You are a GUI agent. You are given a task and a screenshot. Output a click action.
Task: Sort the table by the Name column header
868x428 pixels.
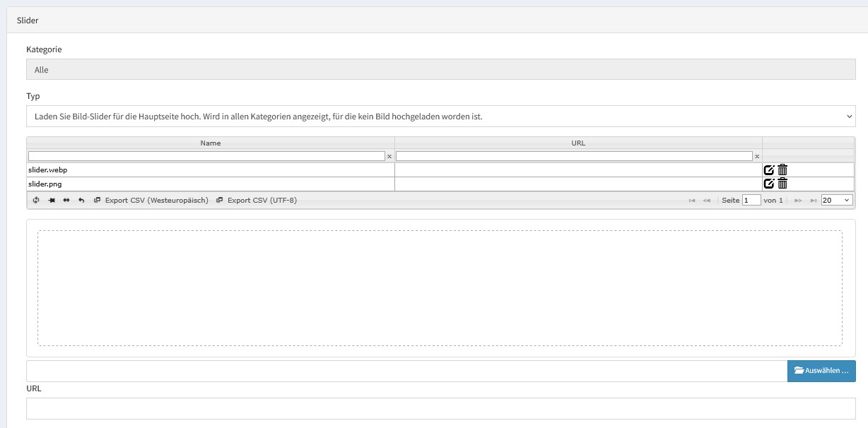tap(211, 143)
